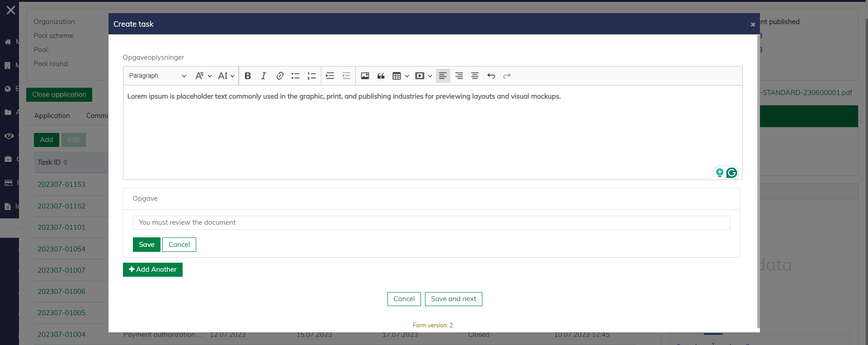This screenshot has height=345, width=868.
Task: Align text to the right
Action: [459, 76]
